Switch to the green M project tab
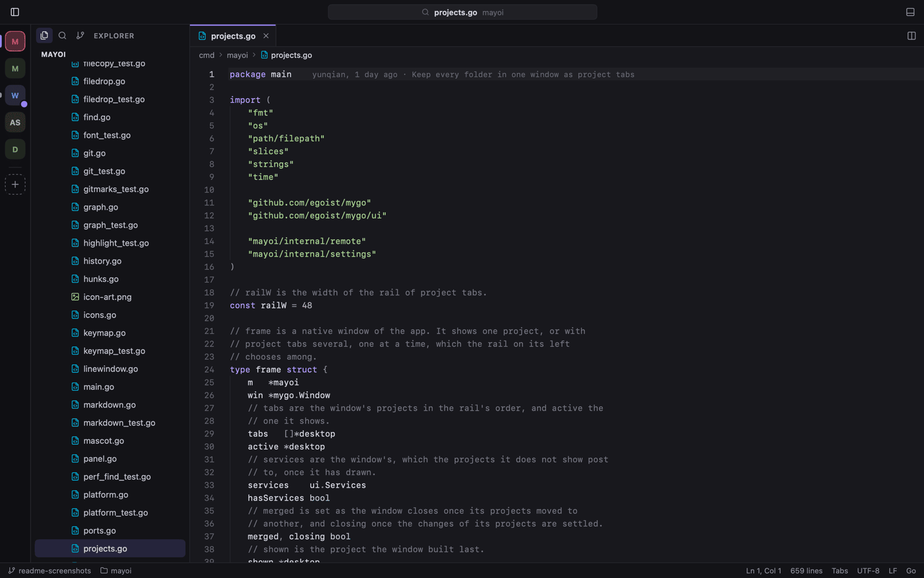 (15, 69)
